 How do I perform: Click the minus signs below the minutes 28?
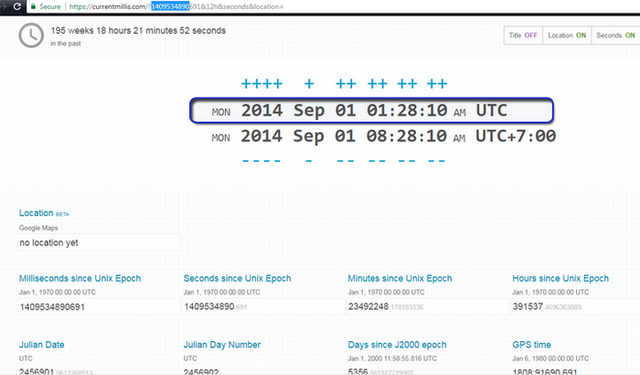click(x=407, y=161)
